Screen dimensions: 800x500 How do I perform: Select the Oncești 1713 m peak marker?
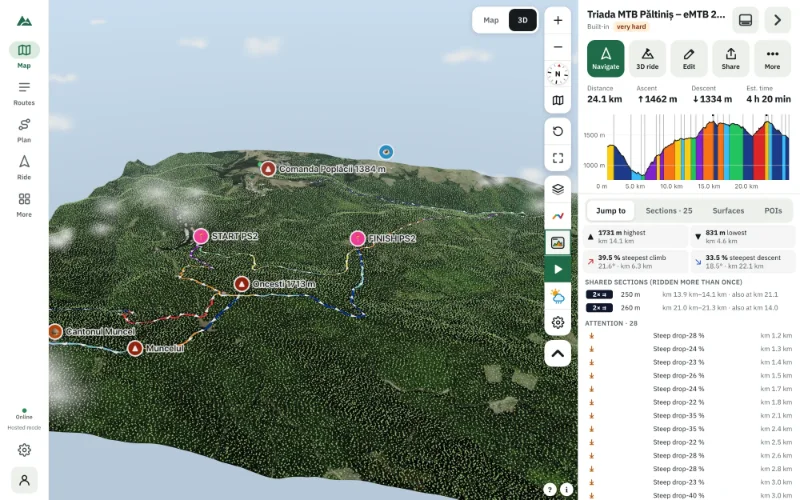tap(242, 284)
